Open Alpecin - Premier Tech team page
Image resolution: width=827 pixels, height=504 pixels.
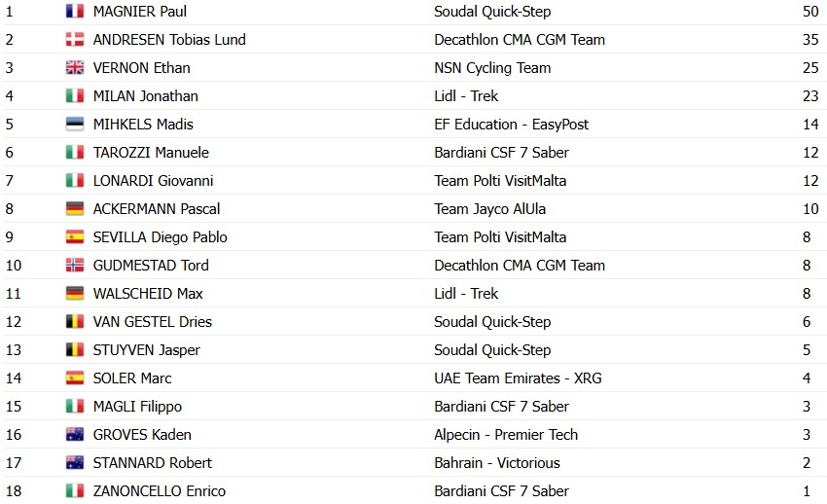506,435
